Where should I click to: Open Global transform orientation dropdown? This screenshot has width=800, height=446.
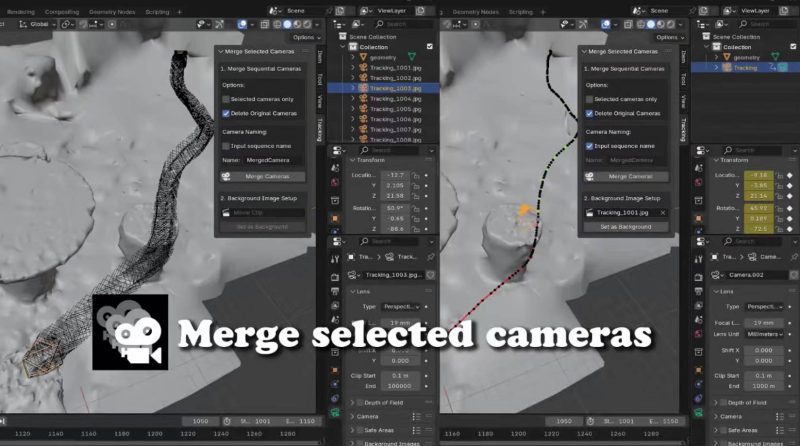pyautogui.click(x=38, y=24)
